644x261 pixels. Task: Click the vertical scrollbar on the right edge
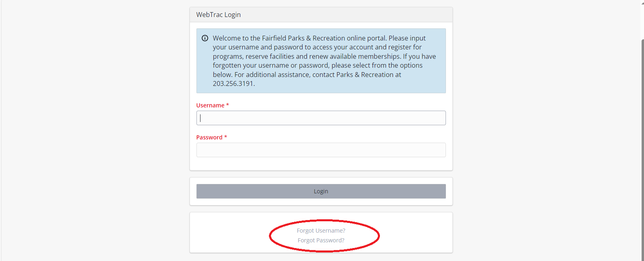(641, 122)
